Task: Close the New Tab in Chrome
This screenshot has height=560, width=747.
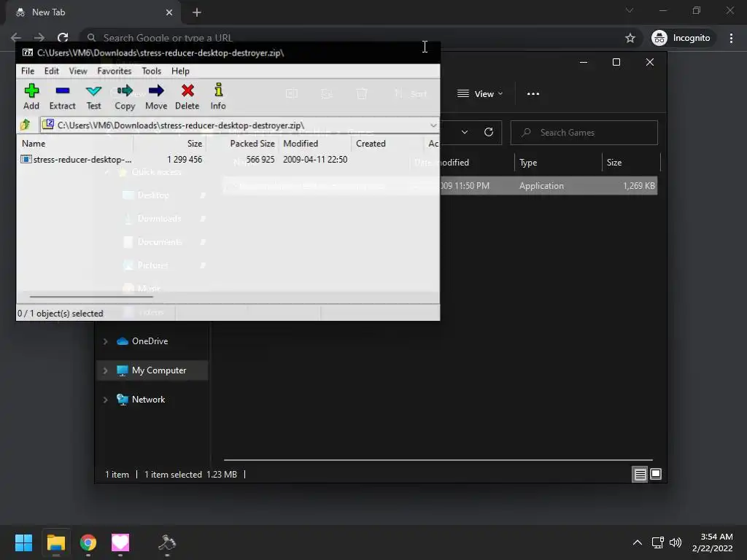Action: pyautogui.click(x=169, y=12)
